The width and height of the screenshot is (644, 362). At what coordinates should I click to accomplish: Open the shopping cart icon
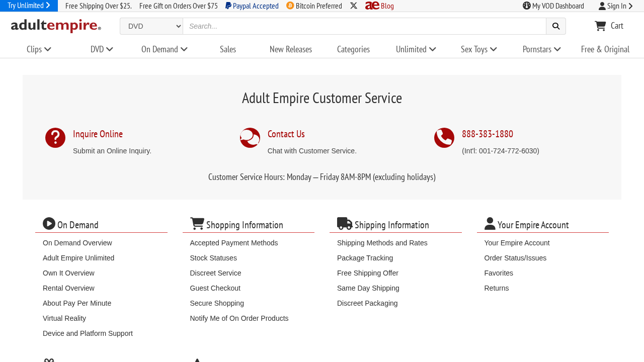point(600,26)
